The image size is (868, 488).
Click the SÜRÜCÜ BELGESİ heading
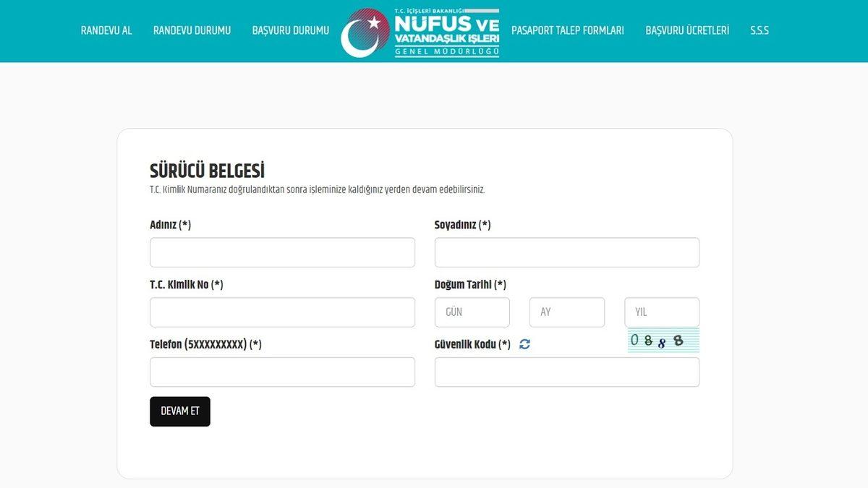point(207,171)
